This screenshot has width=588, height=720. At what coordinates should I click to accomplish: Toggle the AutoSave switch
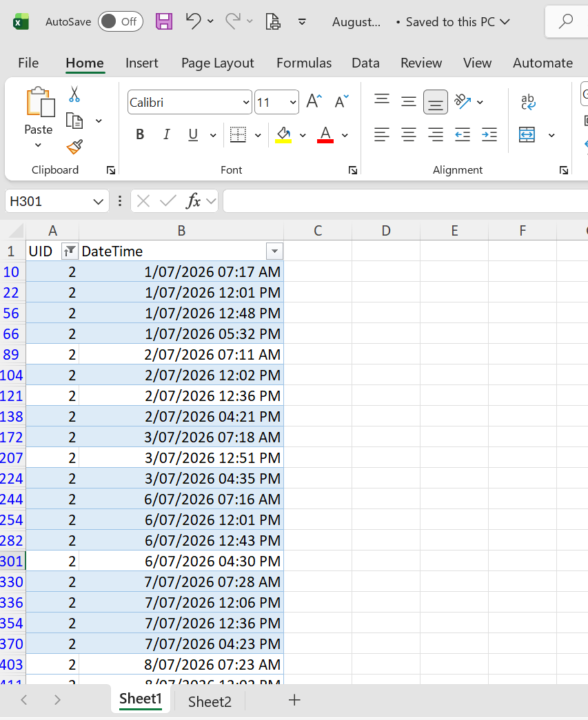[121, 21]
